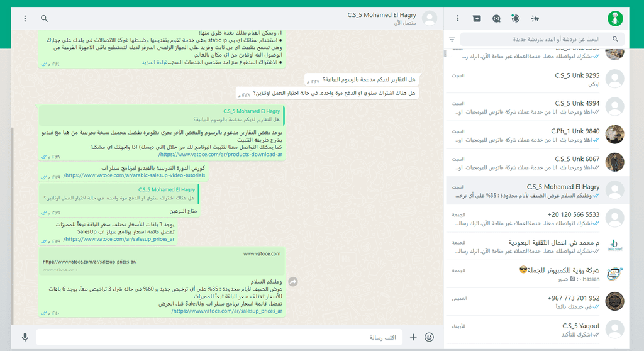
Task: Open the emoji picker
Action: (429, 337)
